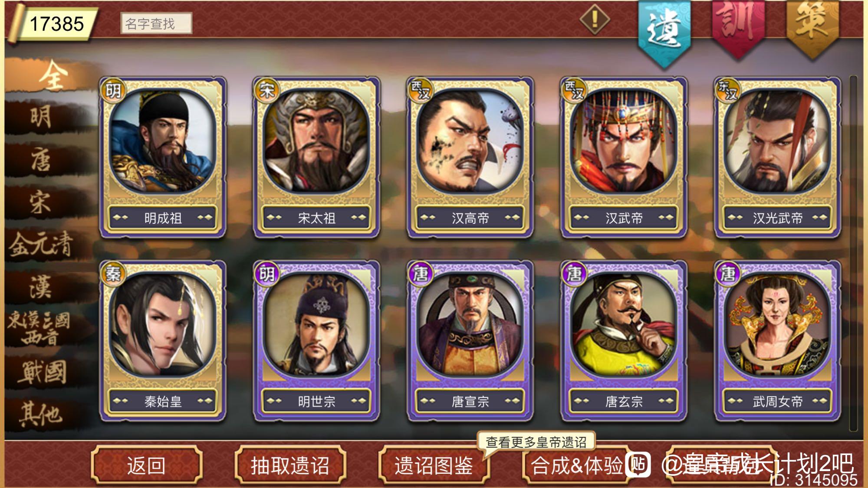868x488 pixels.
Task: Pick the 秦始皇 emperor card
Action: pyautogui.click(x=163, y=341)
